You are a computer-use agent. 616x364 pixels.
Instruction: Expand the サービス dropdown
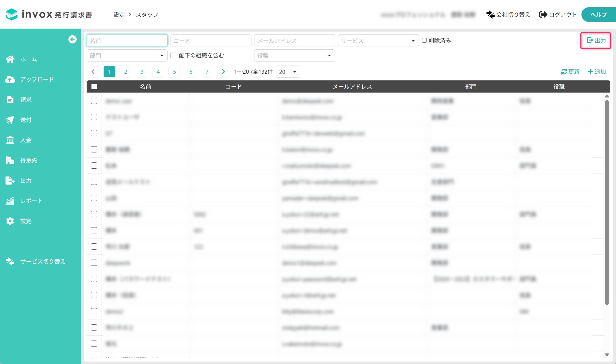378,40
